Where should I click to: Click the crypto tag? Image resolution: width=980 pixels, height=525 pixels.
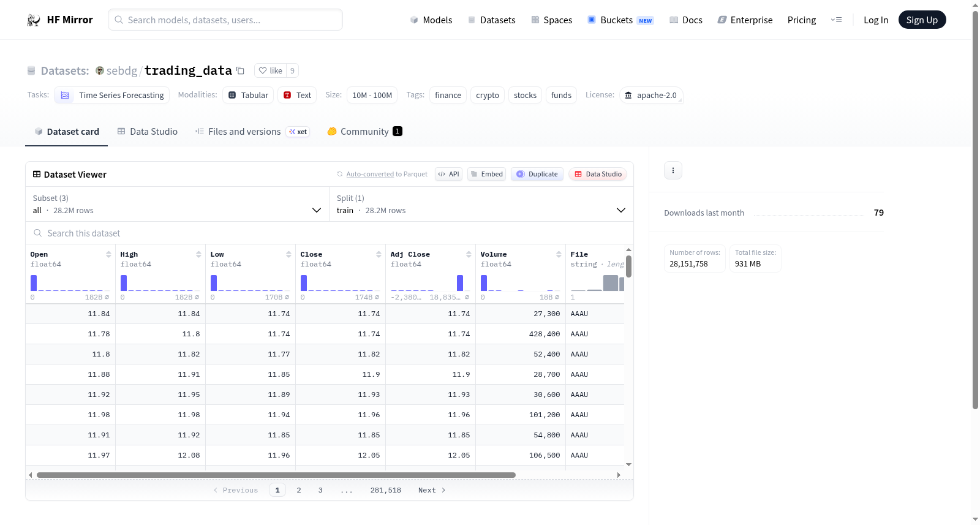(x=488, y=95)
